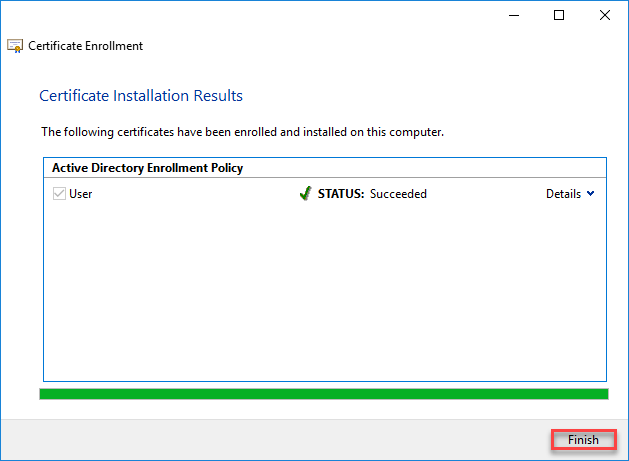Image resolution: width=629 pixels, height=461 pixels.
Task: Click the STATUS label text
Action: pos(341,194)
